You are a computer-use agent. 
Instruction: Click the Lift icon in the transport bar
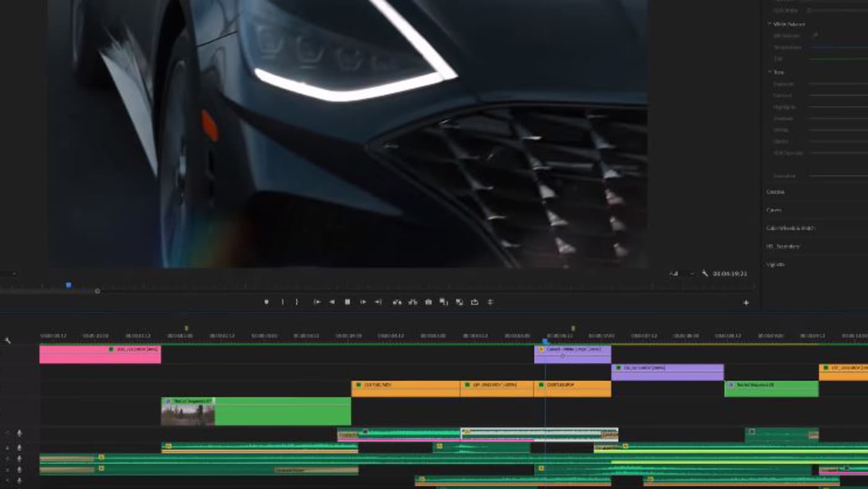[x=397, y=302]
